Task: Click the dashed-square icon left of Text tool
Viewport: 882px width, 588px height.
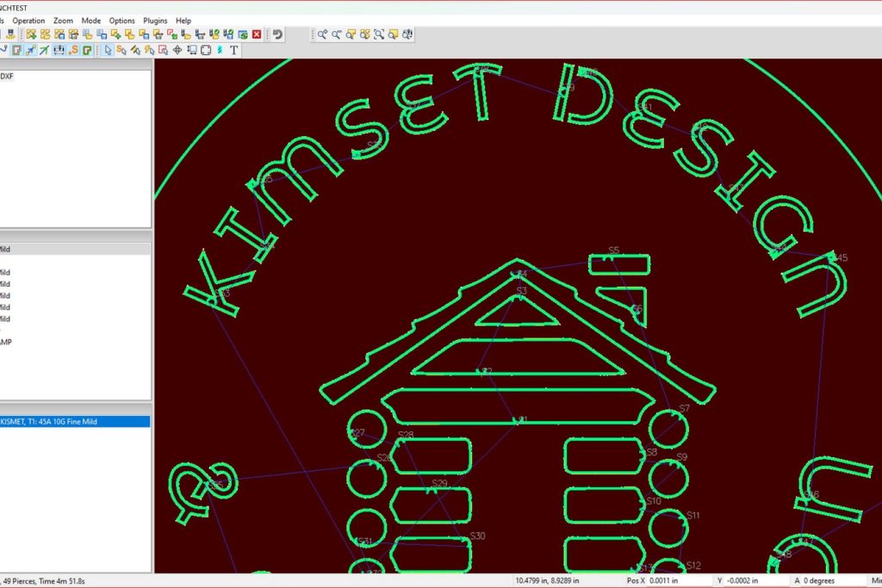Action: (206, 50)
